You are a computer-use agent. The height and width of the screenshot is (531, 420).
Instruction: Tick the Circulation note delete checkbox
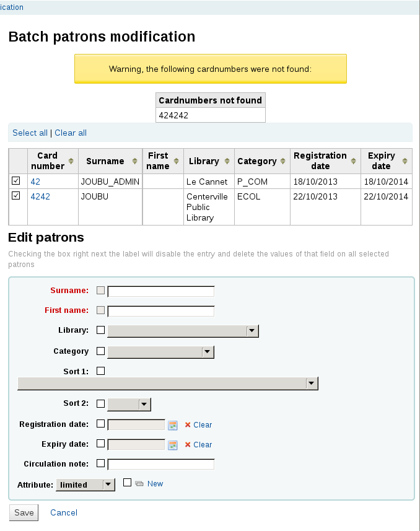tap(101, 463)
